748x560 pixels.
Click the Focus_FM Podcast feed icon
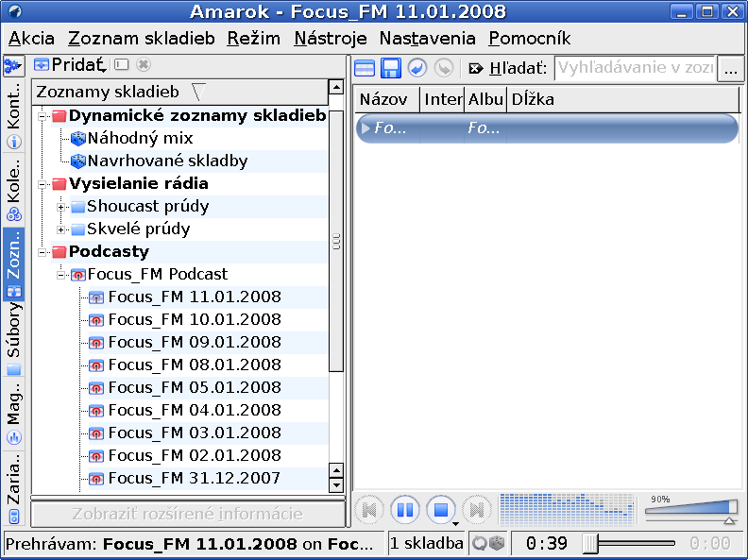(x=77, y=275)
